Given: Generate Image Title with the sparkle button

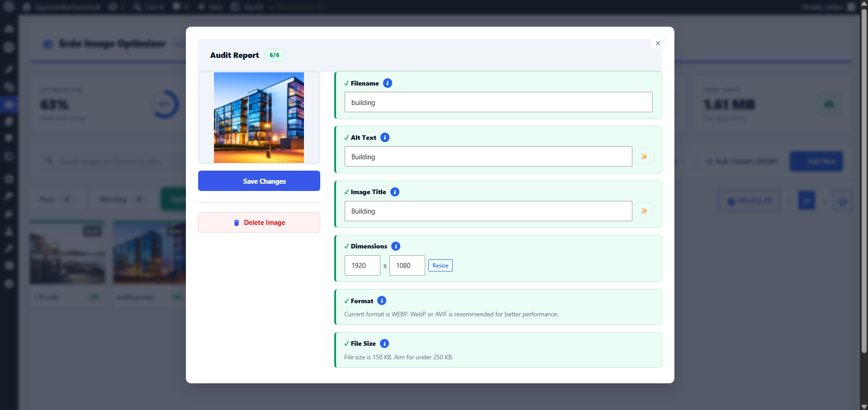Looking at the screenshot, I should [644, 211].
